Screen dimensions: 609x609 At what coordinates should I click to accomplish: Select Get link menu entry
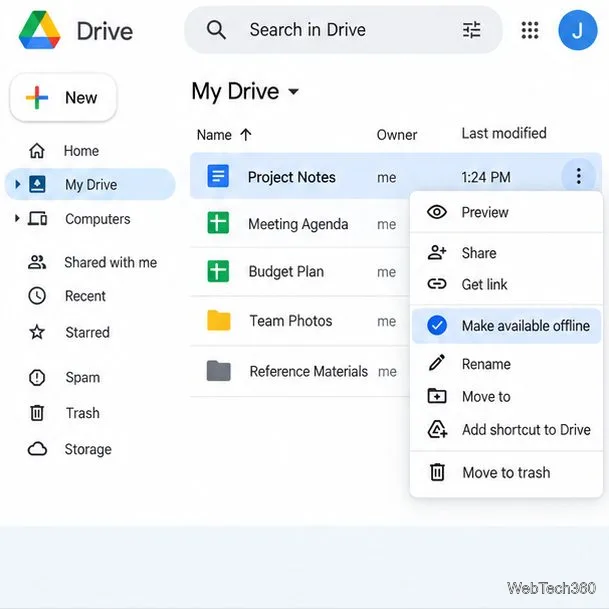(x=506, y=284)
